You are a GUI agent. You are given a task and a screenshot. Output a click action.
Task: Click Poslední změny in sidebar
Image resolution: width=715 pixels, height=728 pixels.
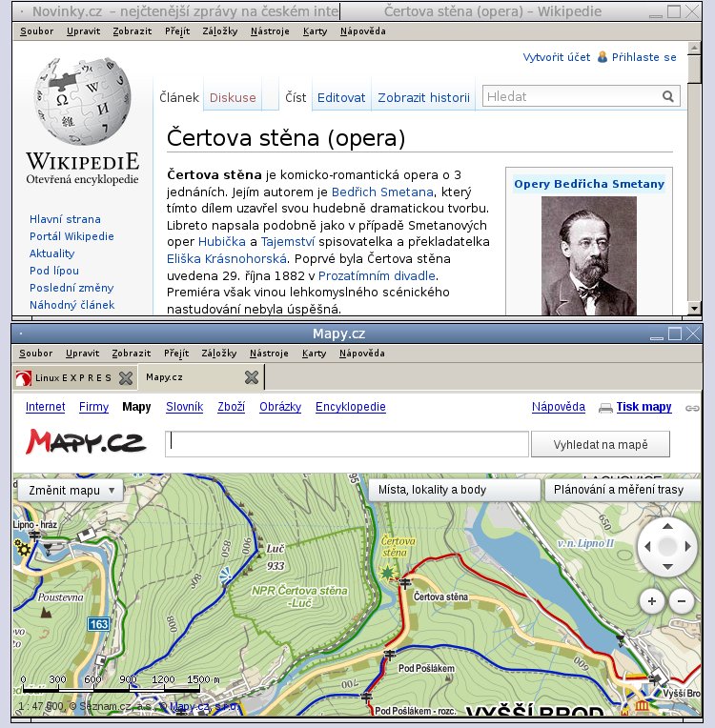[71, 288]
